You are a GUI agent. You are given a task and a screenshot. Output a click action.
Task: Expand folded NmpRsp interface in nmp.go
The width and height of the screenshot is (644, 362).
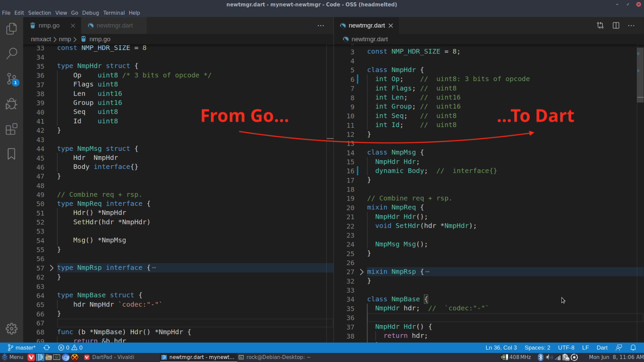coord(52,268)
